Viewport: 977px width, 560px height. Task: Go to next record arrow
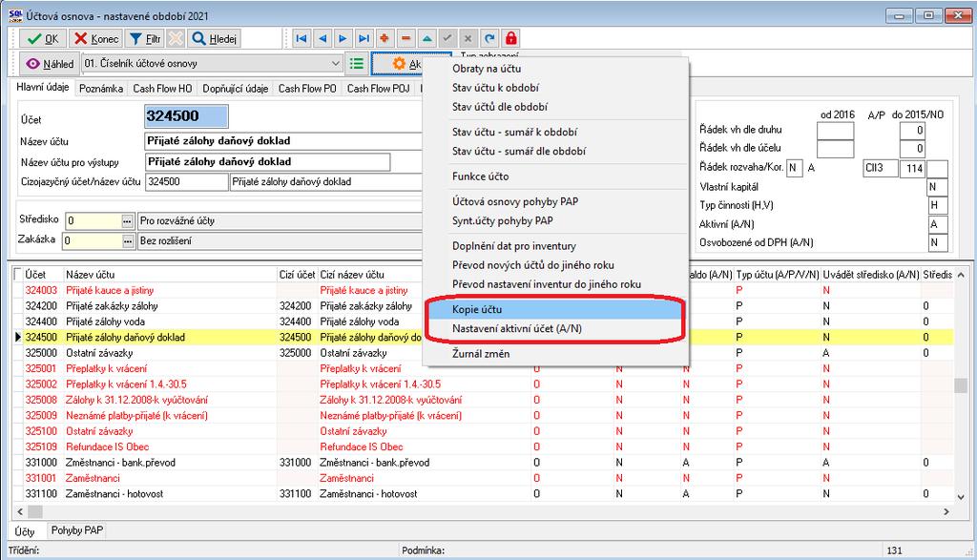pyautogui.click(x=343, y=38)
